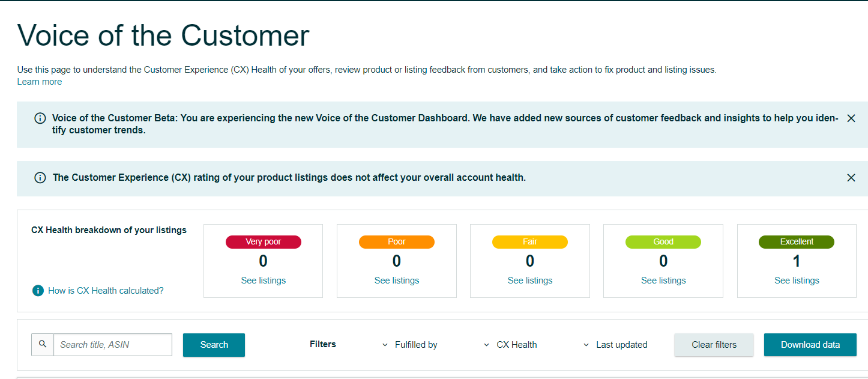Screen dimensions: 868x379
Task: Open the CX Health filter dropdown
Action: [x=510, y=345]
